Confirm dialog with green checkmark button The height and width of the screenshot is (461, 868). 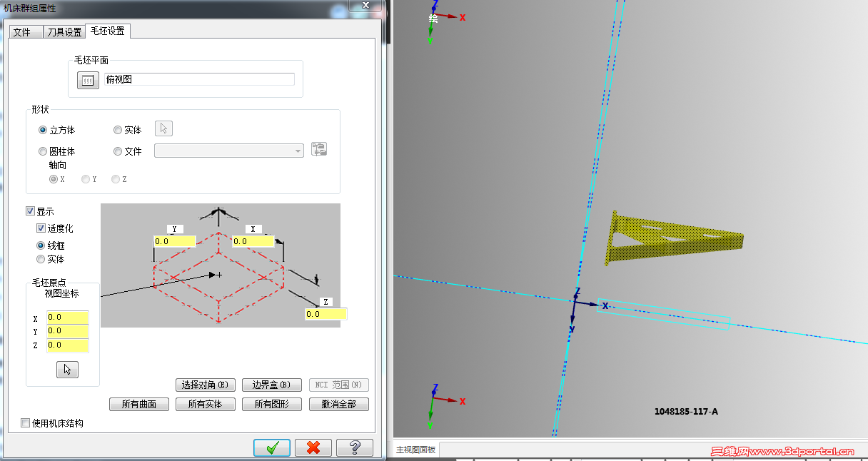coord(272,447)
